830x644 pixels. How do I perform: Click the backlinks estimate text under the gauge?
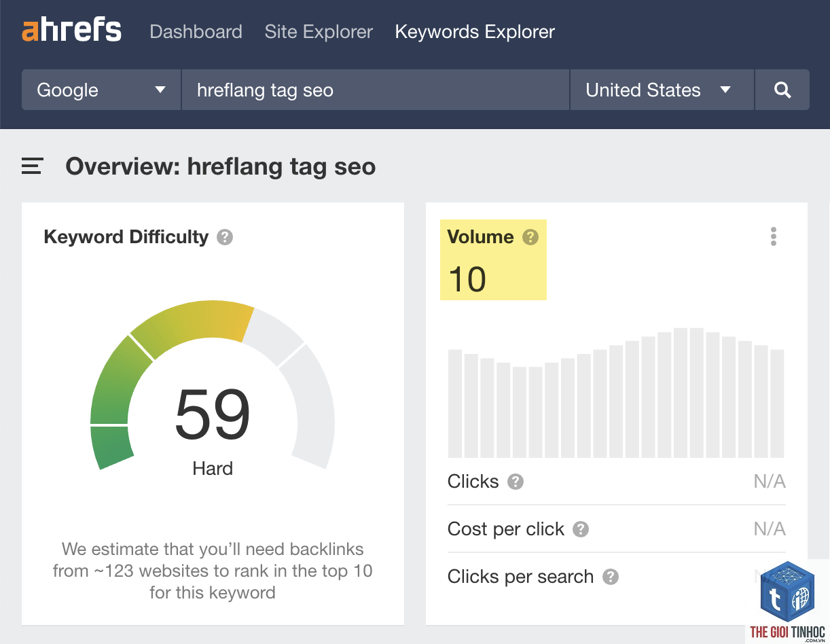coord(213,571)
